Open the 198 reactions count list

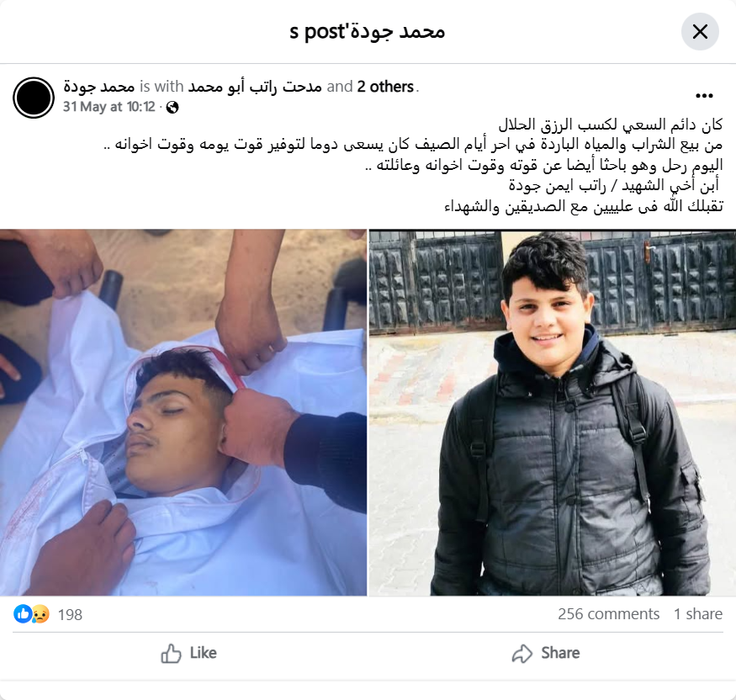70,614
